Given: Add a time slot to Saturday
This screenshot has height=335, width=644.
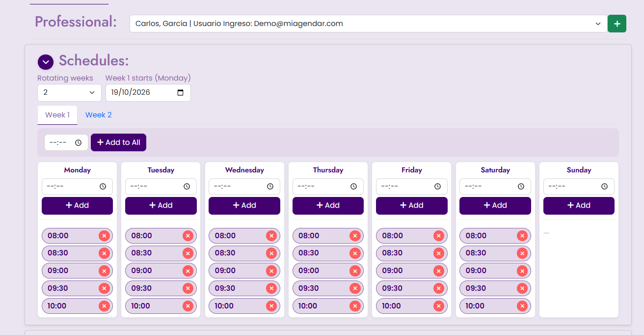Looking at the screenshot, I should [495, 205].
